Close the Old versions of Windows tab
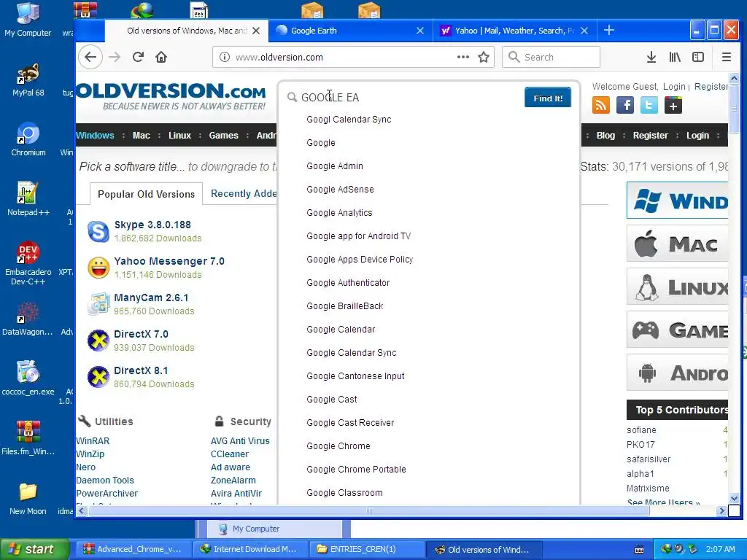The height and width of the screenshot is (560, 747). point(256,31)
